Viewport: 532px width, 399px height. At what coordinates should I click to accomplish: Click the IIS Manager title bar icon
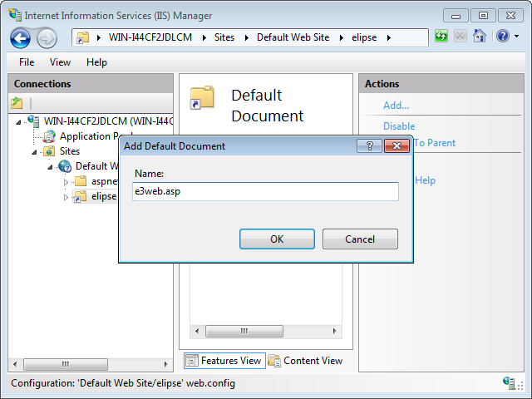click(15, 15)
